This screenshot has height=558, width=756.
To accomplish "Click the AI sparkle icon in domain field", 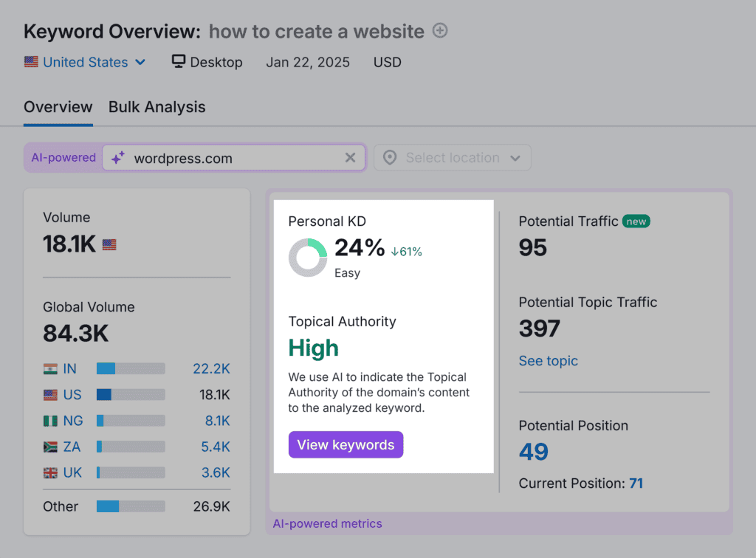I will coord(118,158).
